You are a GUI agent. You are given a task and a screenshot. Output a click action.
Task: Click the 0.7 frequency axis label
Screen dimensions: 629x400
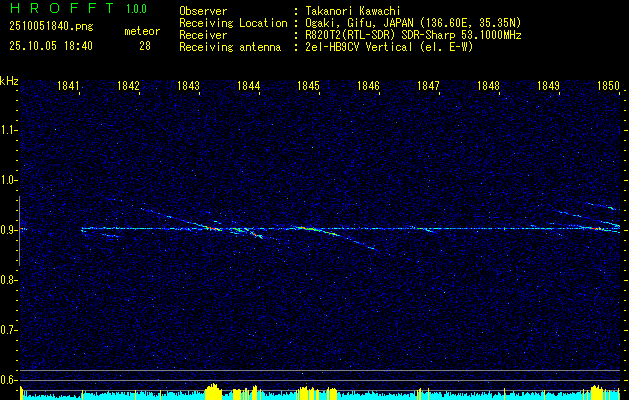click(9, 329)
